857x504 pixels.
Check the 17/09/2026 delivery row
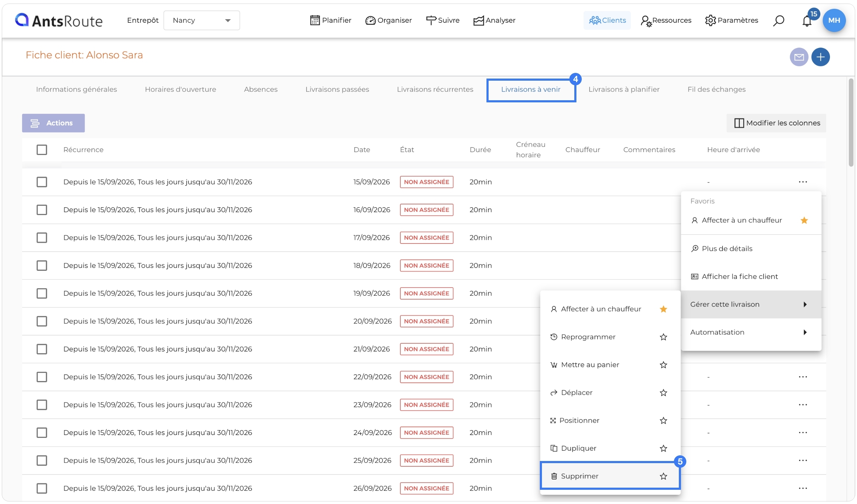pos(42,237)
